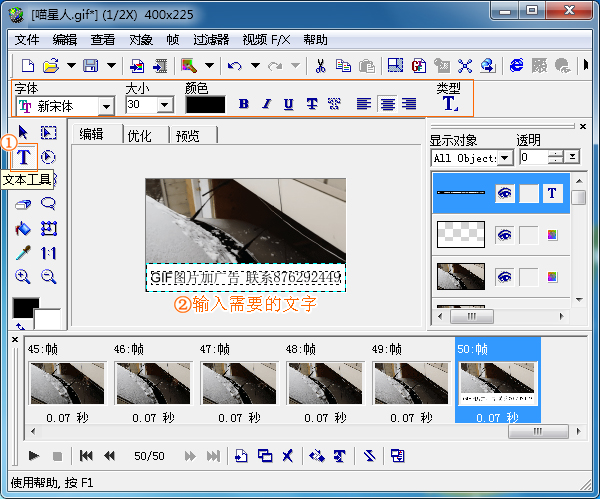This screenshot has width=600, height=499.
Task: Expand the Save dropdown arrow
Action: [111, 65]
